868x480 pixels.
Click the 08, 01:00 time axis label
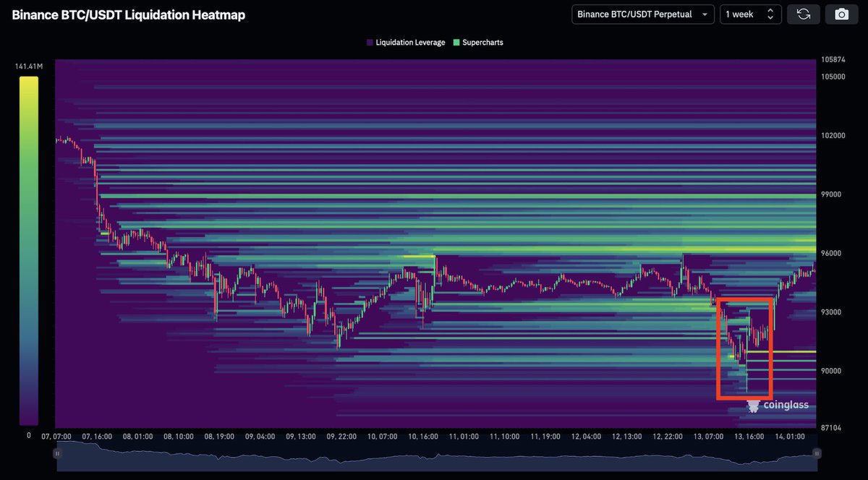pos(138,437)
